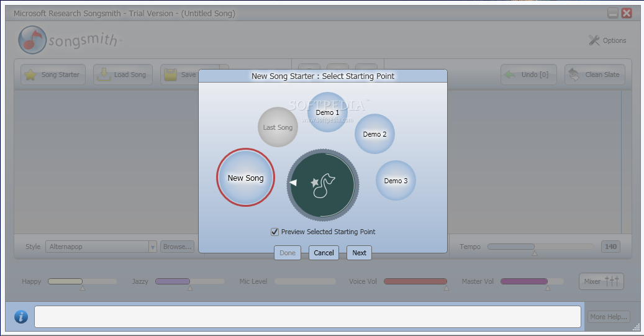Viewport: 644px width, 336px height.
Task: Close the Songsmith window
Action: coord(627,13)
